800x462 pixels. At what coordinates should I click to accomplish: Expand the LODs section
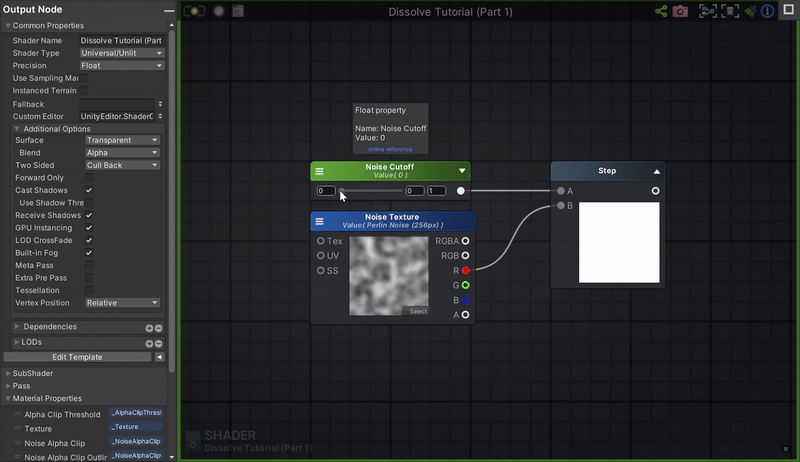coord(17,342)
